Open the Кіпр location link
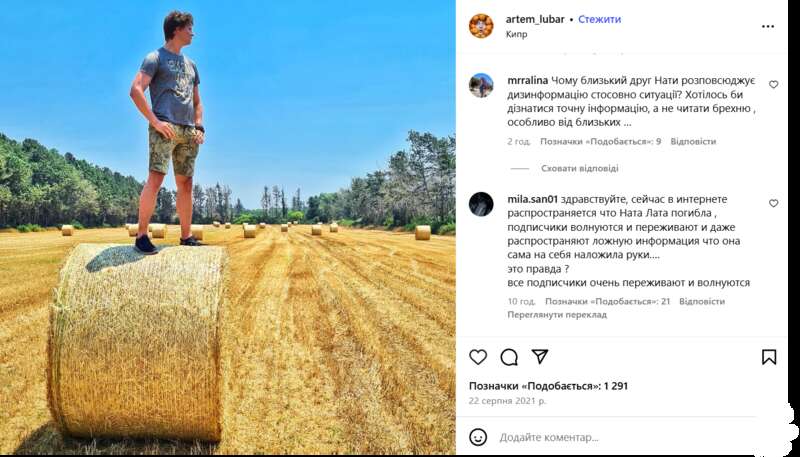The height and width of the screenshot is (457, 800). coord(517,33)
